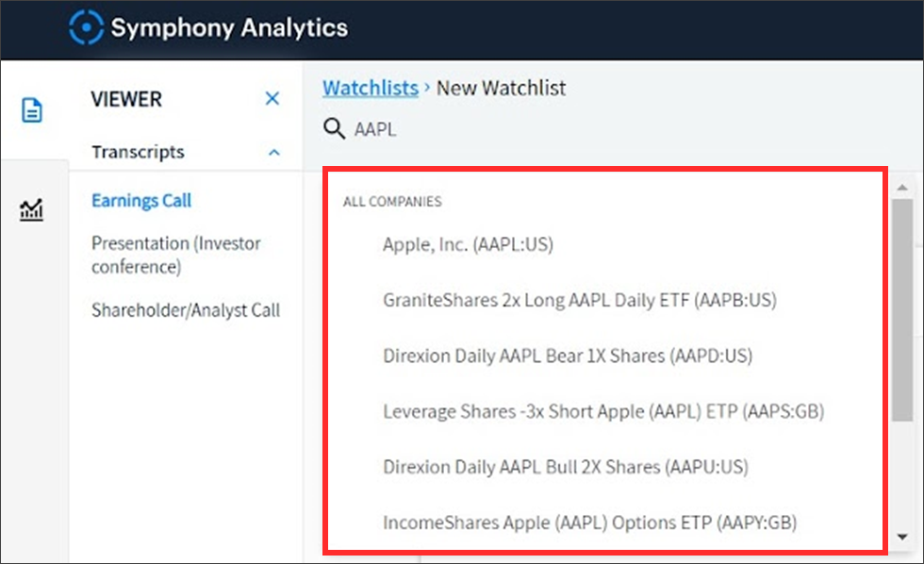Click the Symphony Analytics logo icon
Image resolution: width=924 pixels, height=564 pixels.
pyautogui.click(x=86, y=27)
